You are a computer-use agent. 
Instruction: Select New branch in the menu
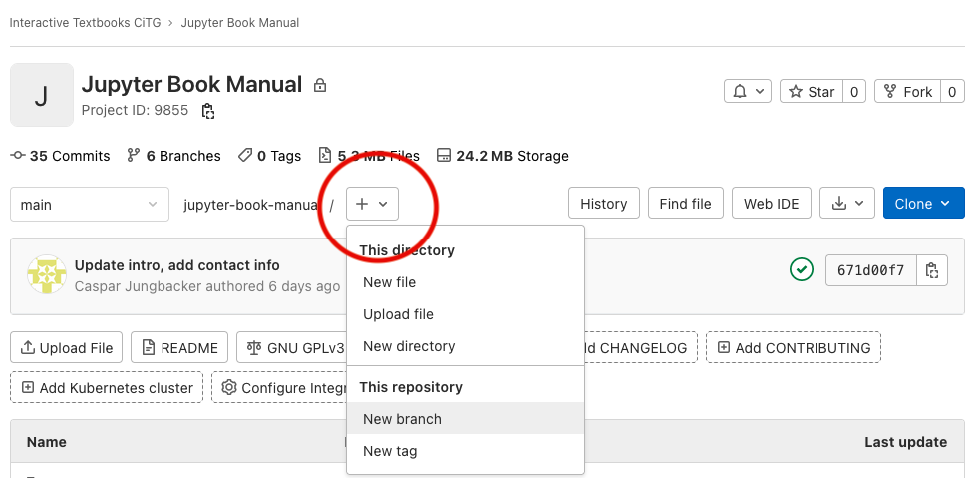pyautogui.click(x=466, y=418)
